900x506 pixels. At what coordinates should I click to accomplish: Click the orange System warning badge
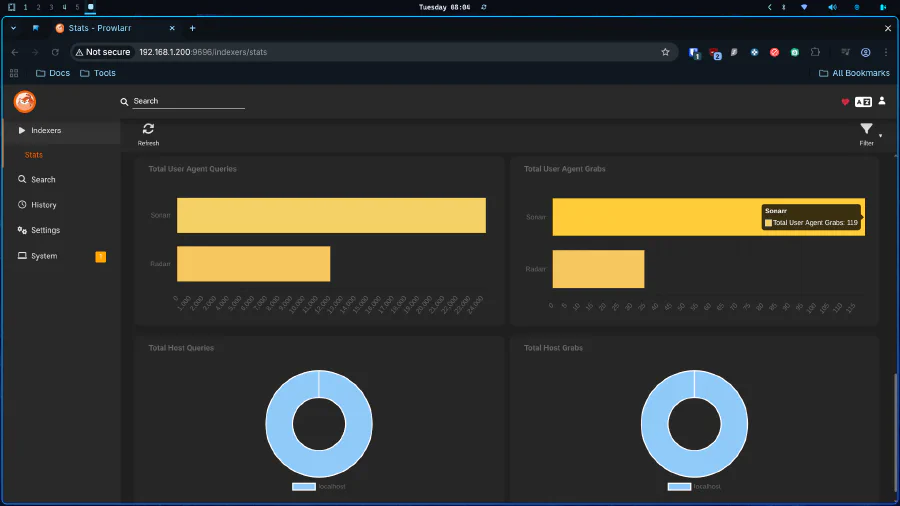[100, 257]
